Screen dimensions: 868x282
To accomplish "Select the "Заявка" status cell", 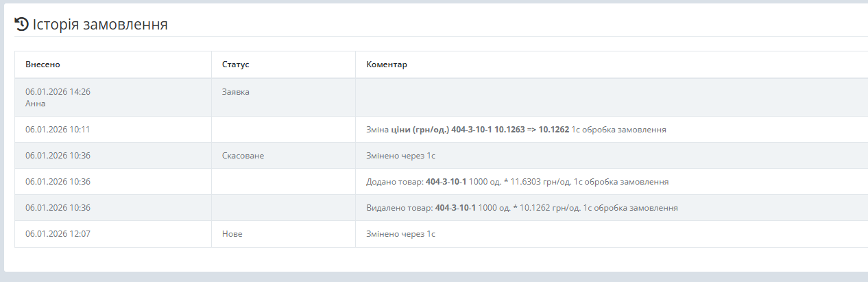I will point(236,91).
